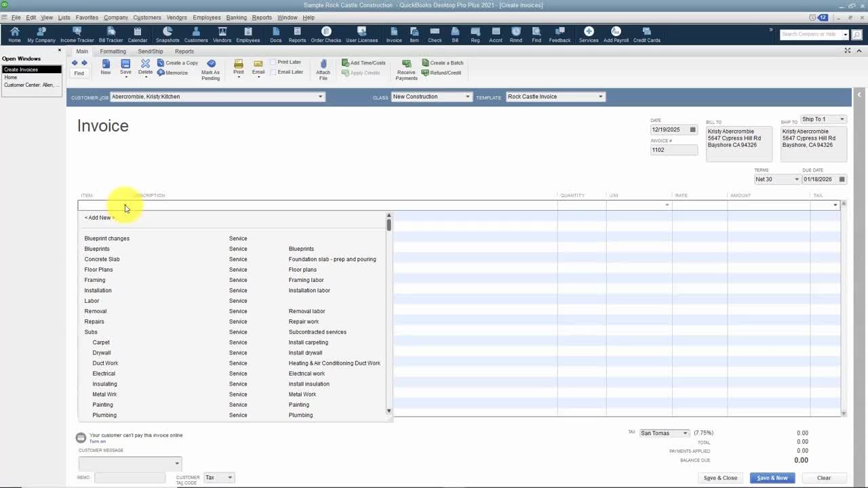Open the Vendors center icon
Image resolution: width=868 pixels, height=488 pixels.
click(222, 35)
